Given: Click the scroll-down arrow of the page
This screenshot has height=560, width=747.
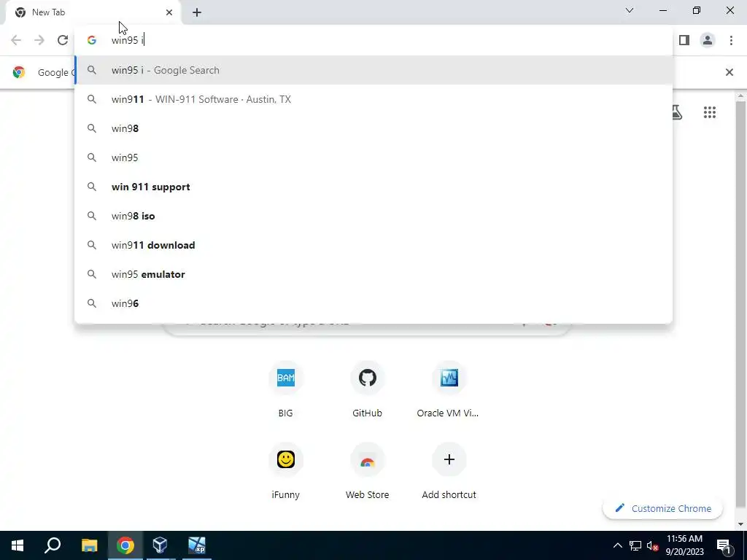Looking at the screenshot, I should pos(740,524).
